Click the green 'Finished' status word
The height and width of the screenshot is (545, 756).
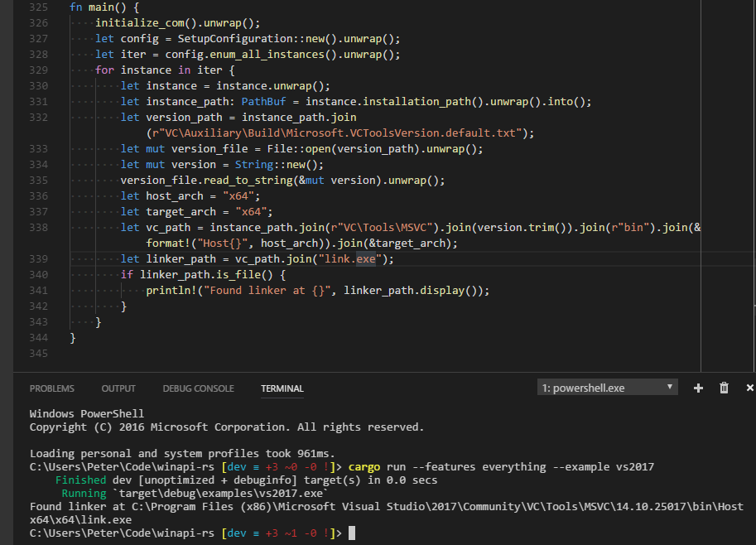tap(80, 480)
